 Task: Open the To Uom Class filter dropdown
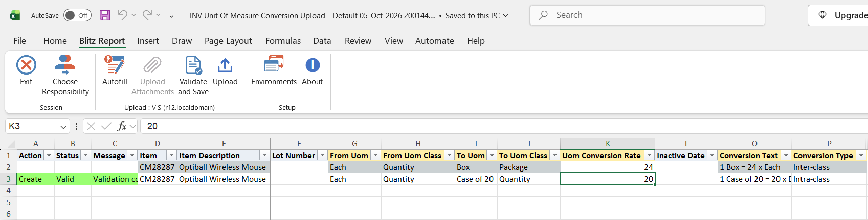point(554,155)
